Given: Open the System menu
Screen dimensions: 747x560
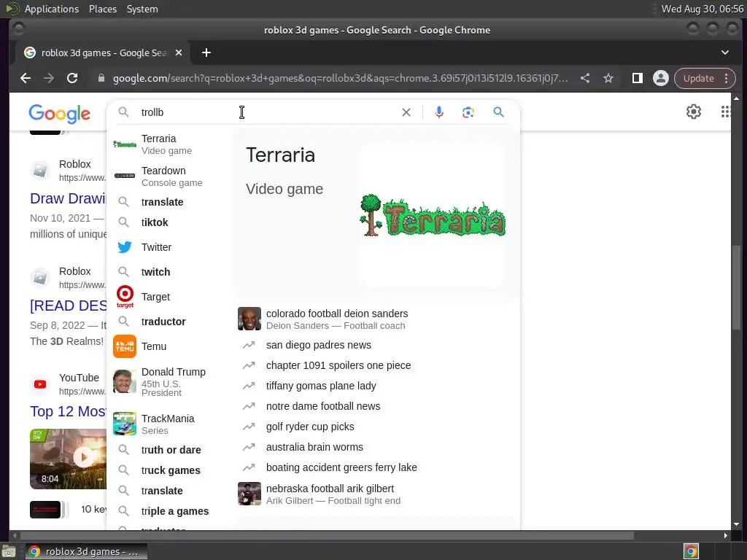Looking at the screenshot, I should point(142,9).
